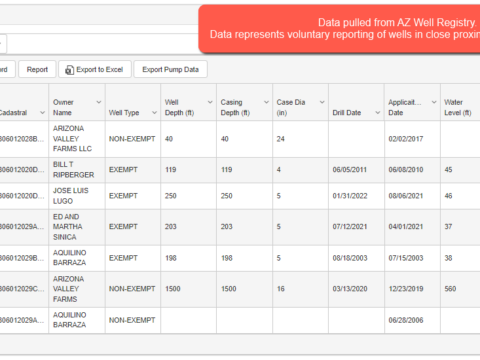Open Cadastral column filter dropdown
The image size is (480, 360).
coord(42,113)
